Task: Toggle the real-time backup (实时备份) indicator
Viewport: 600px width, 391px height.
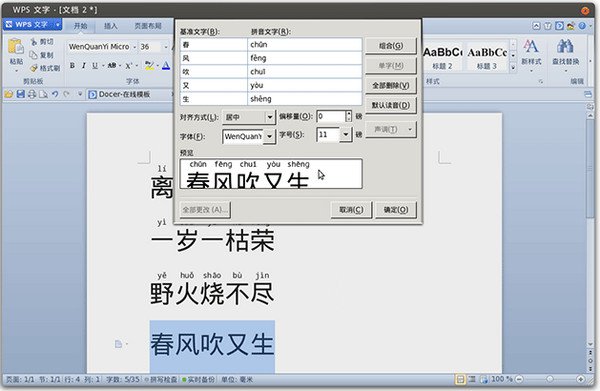Action: pos(198,380)
